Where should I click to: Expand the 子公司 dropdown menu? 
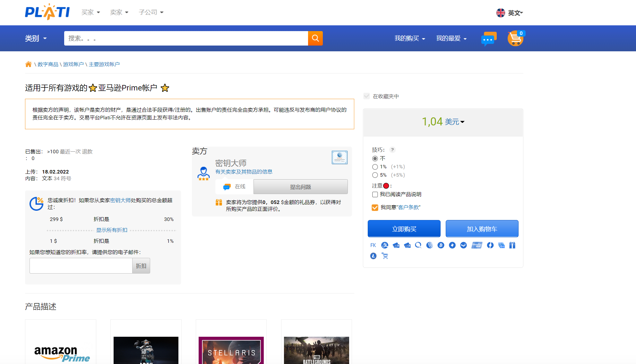(151, 12)
